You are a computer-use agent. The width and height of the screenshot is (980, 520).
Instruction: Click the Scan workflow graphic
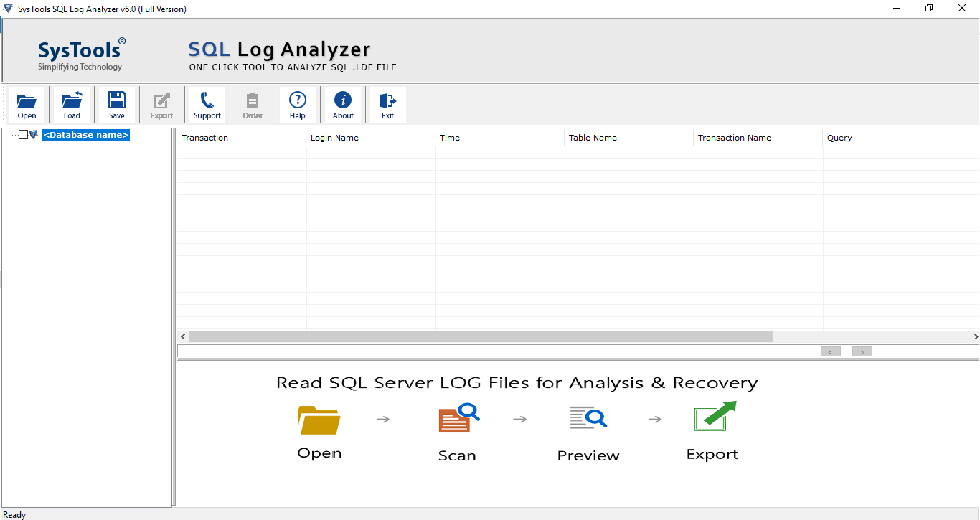pos(458,418)
